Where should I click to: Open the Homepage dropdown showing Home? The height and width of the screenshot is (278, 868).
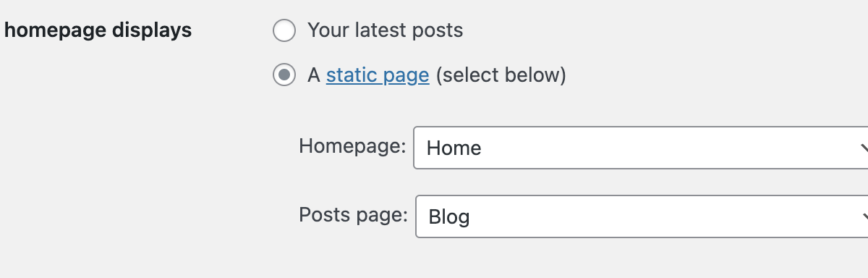tap(641, 148)
